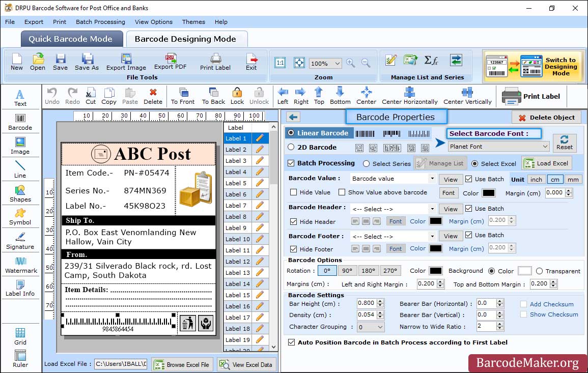Choose Select Excel radio option
The height and width of the screenshot is (373, 588).
(475, 164)
